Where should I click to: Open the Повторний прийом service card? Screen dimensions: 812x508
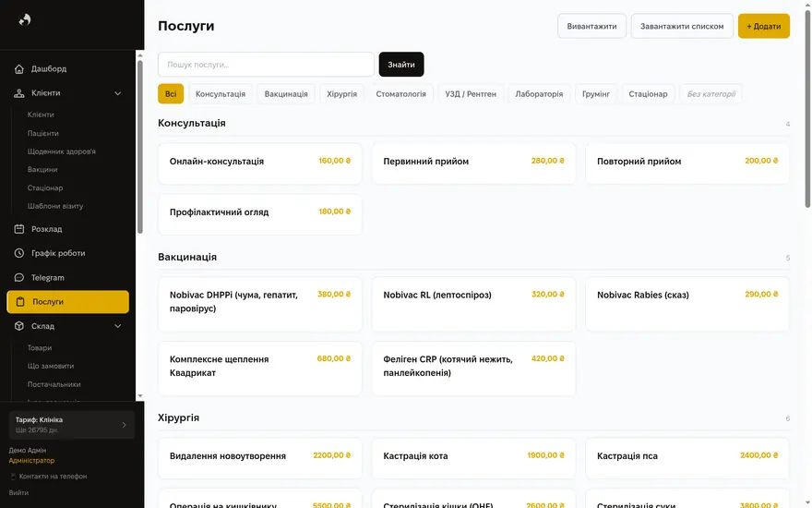coord(687,163)
